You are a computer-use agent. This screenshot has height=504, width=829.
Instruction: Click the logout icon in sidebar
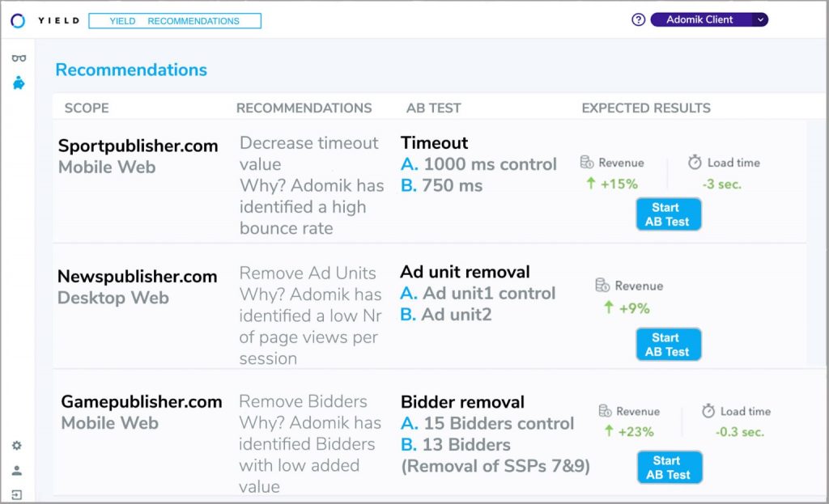[x=17, y=494]
